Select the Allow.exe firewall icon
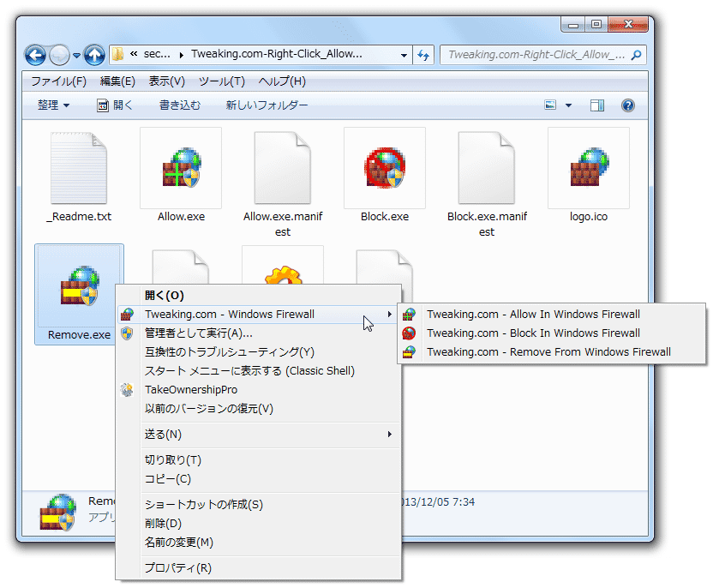713x588 pixels. tap(182, 168)
